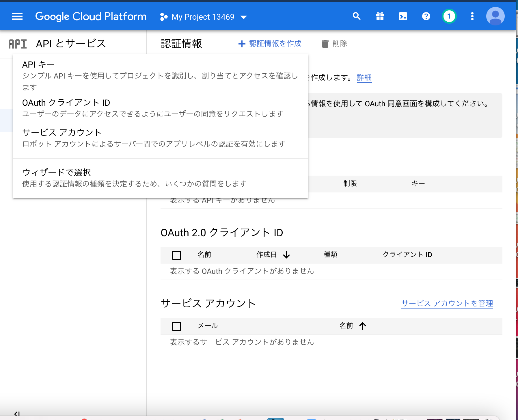This screenshot has height=420, width=518.
Task: Open the サービス アカウントを管理 link
Action: [x=447, y=303]
